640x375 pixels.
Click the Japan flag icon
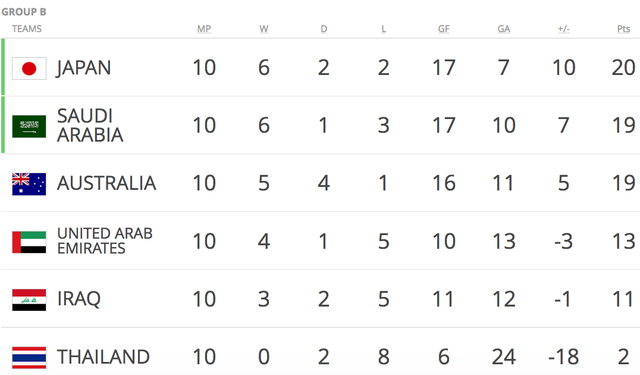pyautogui.click(x=29, y=68)
